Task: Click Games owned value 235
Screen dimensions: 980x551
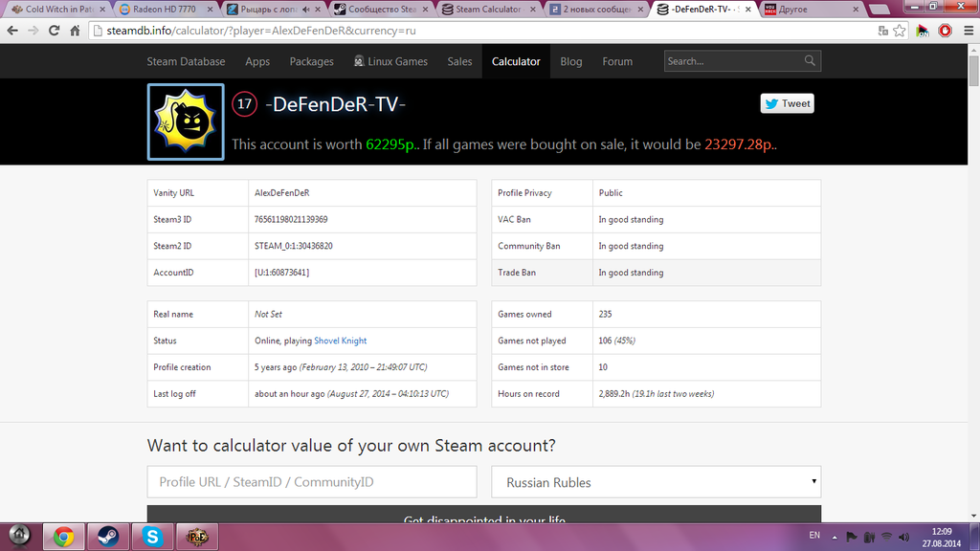Action: pyautogui.click(x=605, y=314)
